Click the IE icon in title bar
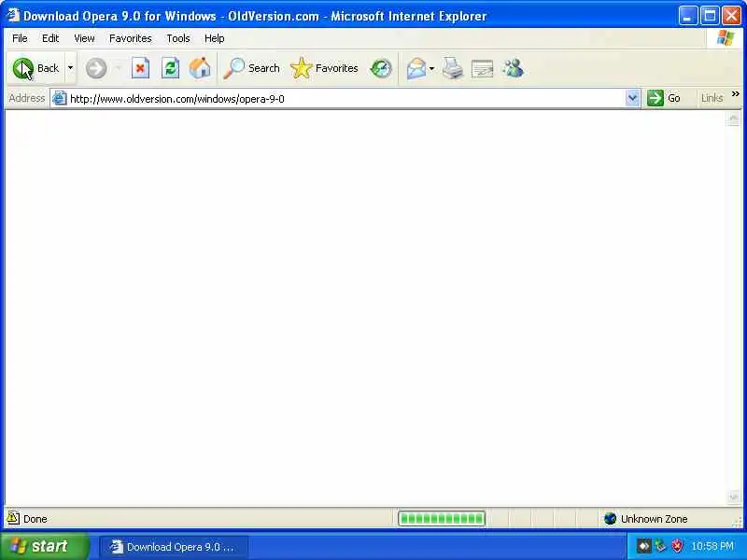747x560 pixels. [x=13, y=16]
